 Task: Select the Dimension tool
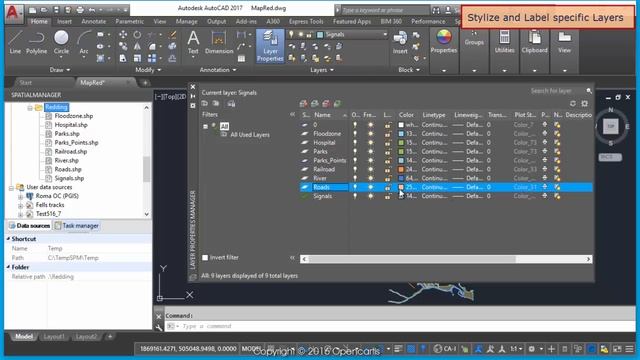click(x=219, y=42)
